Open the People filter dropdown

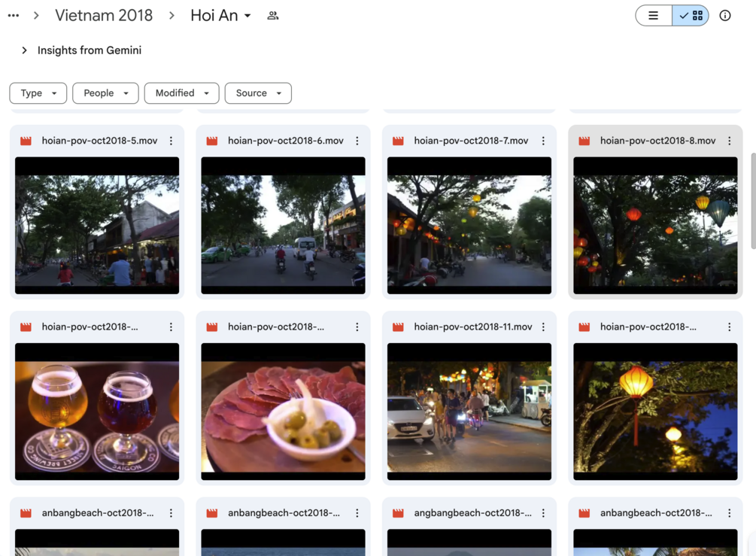coord(105,93)
